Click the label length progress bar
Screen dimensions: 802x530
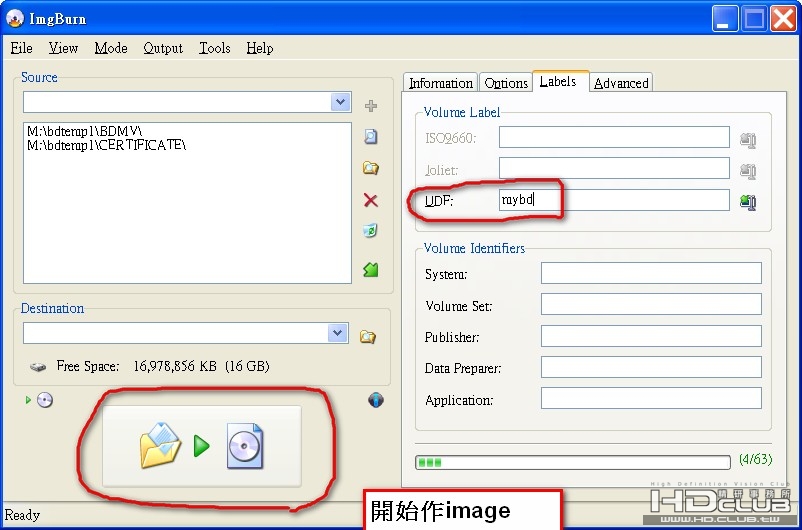(573, 462)
